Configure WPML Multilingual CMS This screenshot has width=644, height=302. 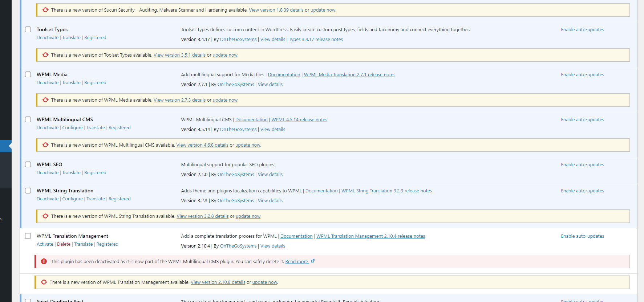(73, 128)
